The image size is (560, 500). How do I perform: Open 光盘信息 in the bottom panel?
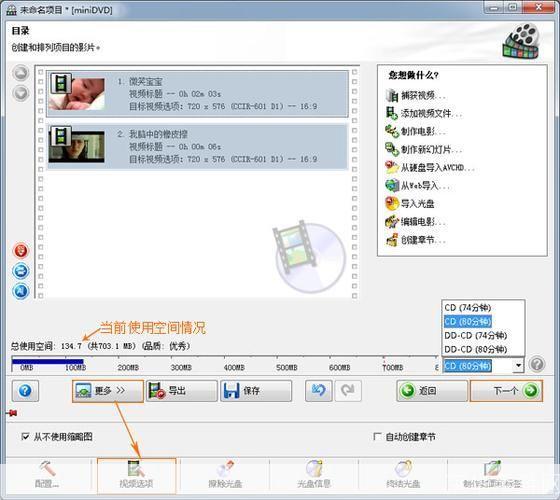pyautogui.click(x=314, y=474)
